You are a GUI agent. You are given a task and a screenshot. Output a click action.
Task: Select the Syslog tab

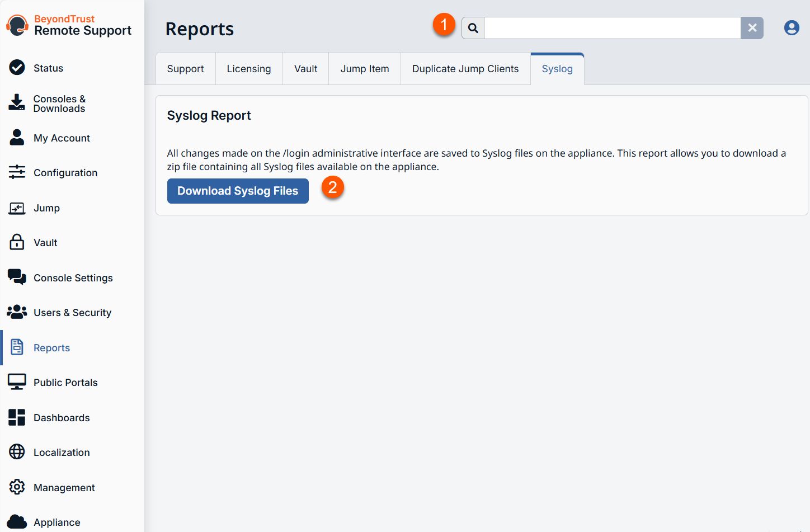click(x=557, y=69)
